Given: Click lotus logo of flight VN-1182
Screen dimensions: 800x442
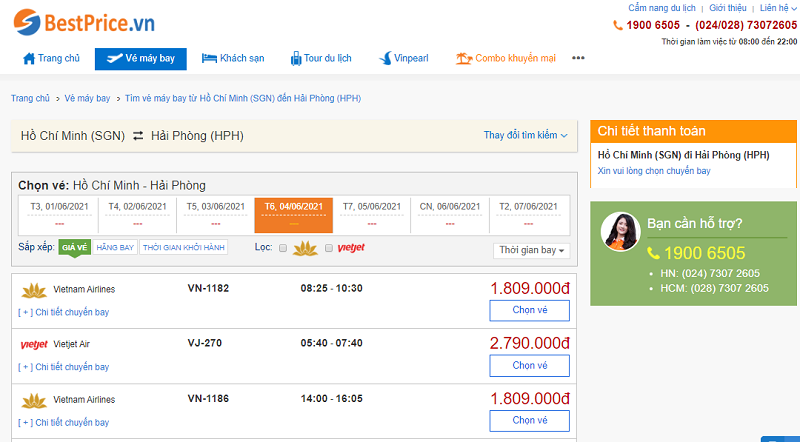Looking at the screenshot, I should pos(34,290).
